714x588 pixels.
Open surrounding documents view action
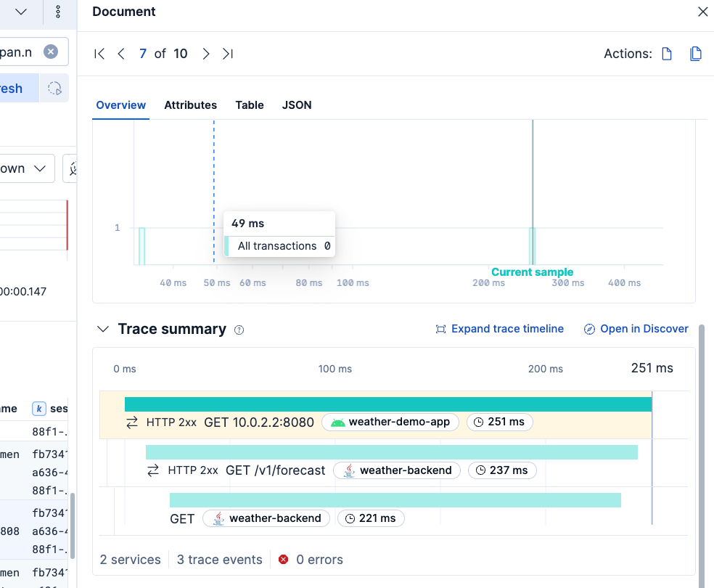coord(696,54)
